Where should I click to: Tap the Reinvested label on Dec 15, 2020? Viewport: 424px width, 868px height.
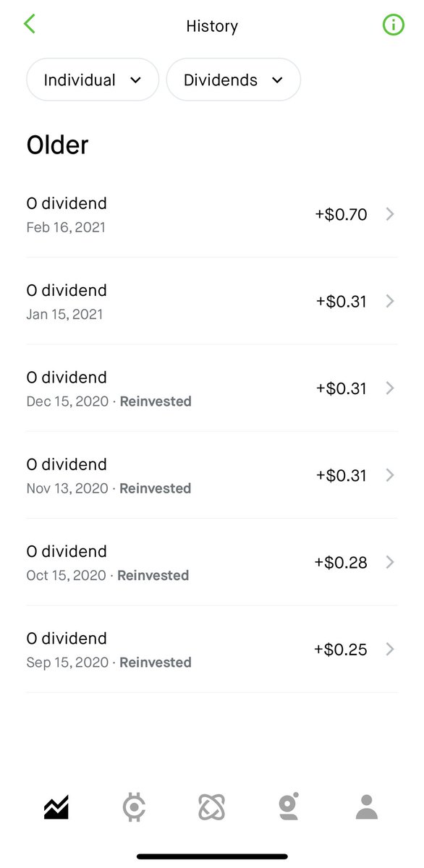click(156, 401)
